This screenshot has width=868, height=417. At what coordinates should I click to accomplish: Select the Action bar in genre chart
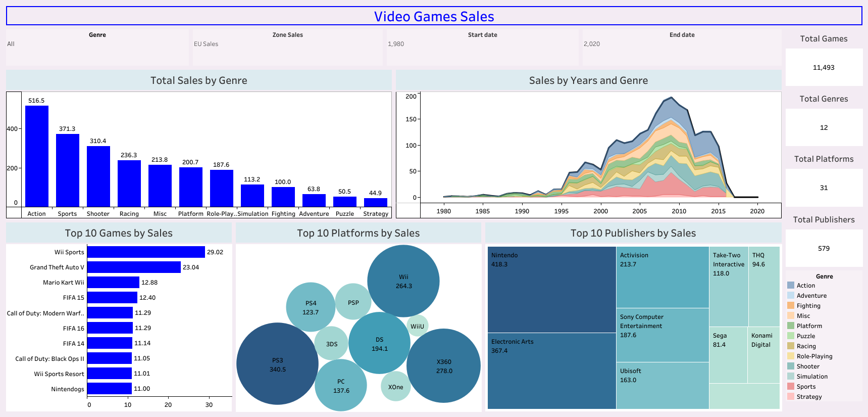(x=37, y=156)
